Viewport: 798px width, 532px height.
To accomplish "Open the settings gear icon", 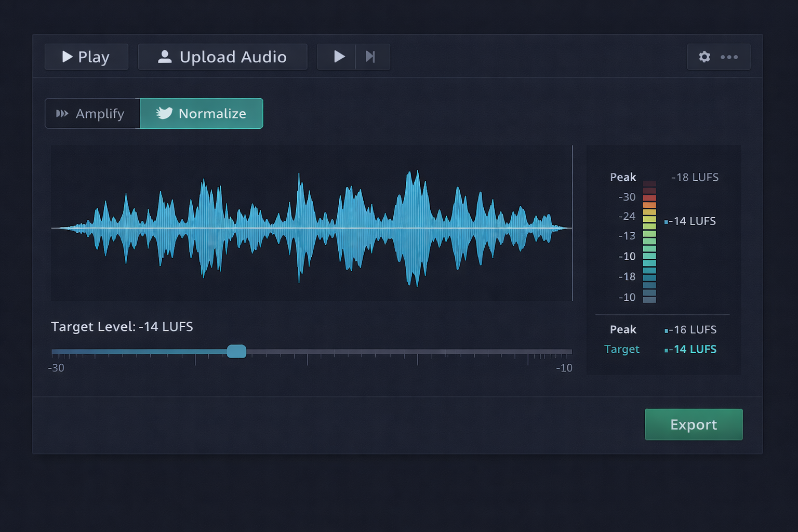I will tap(704, 57).
